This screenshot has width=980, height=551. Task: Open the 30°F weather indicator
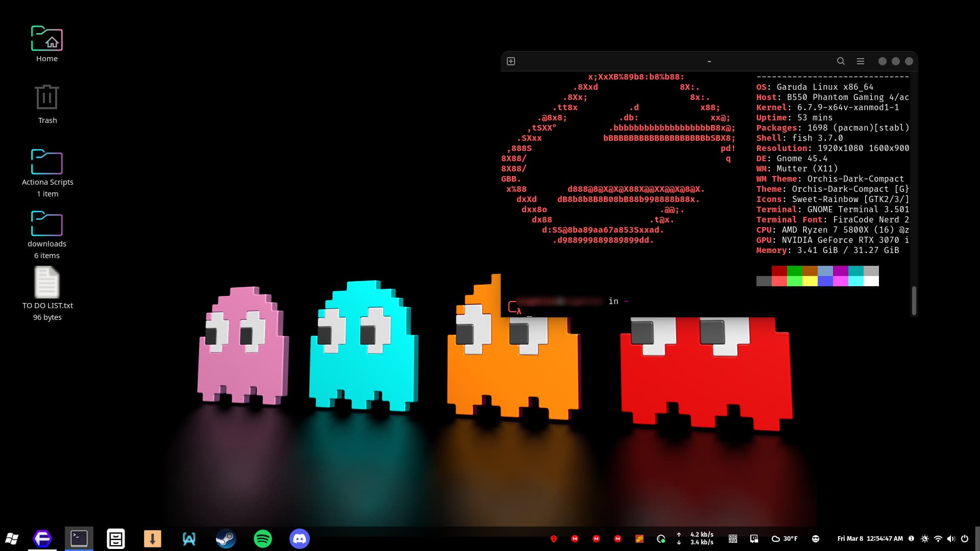pyautogui.click(x=785, y=539)
